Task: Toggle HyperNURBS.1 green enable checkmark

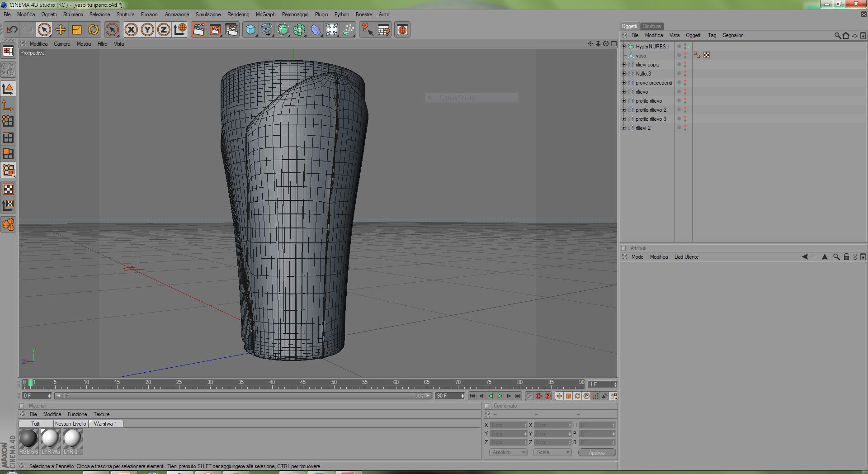Action: 689,46
